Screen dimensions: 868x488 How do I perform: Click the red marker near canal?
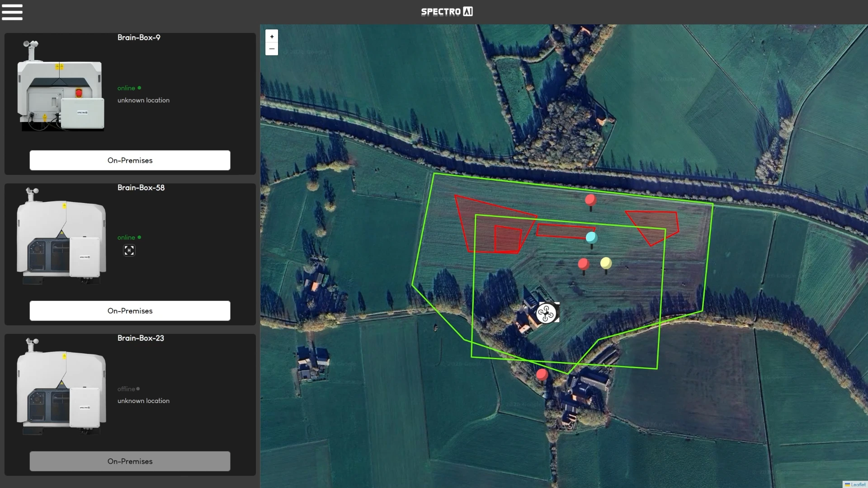point(590,200)
